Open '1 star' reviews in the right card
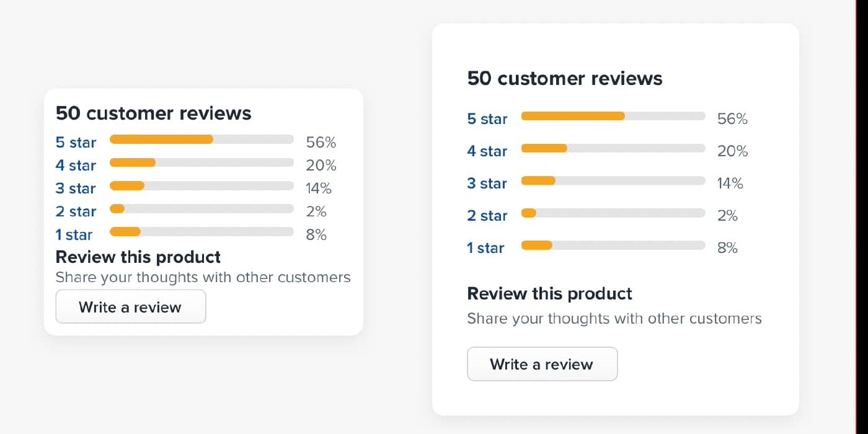Screen dimensions: 868x434 (x=485, y=248)
